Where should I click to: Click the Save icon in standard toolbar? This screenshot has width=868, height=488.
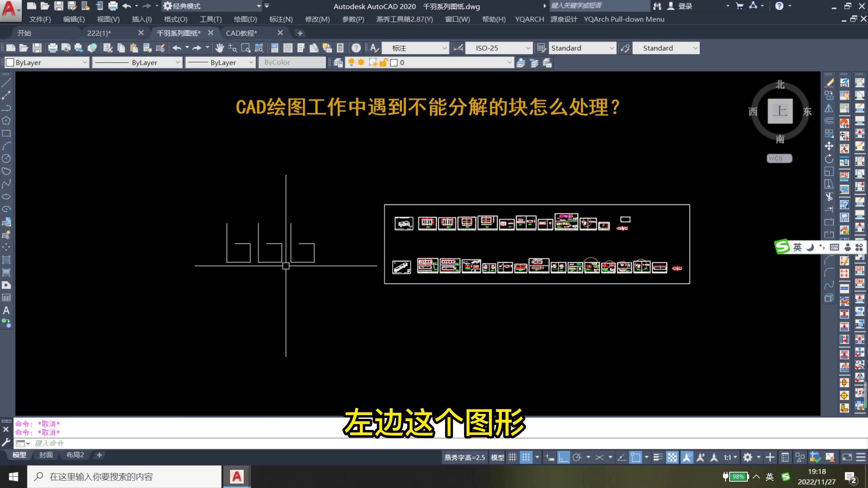(x=37, y=48)
